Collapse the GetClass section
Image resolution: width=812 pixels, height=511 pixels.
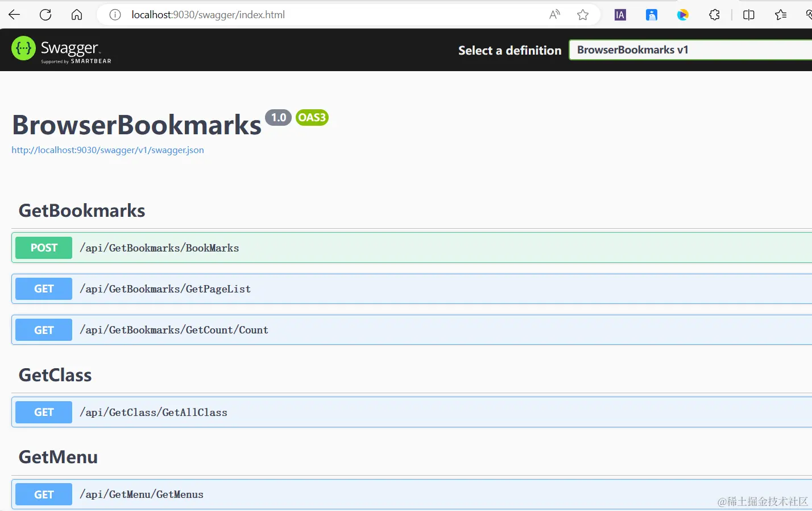click(x=55, y=375)
